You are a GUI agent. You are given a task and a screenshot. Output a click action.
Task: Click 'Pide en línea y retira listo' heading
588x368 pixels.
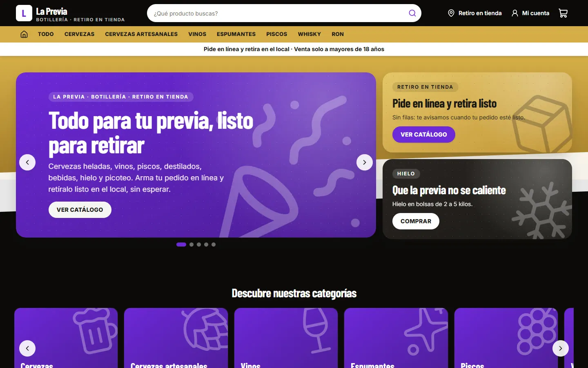pos(444,104)
